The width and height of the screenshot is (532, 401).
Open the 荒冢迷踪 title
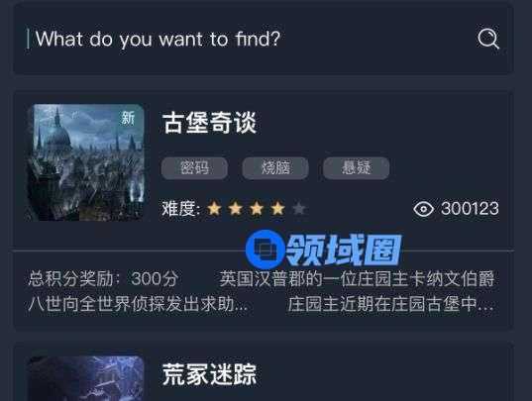[x=209, y=374]
